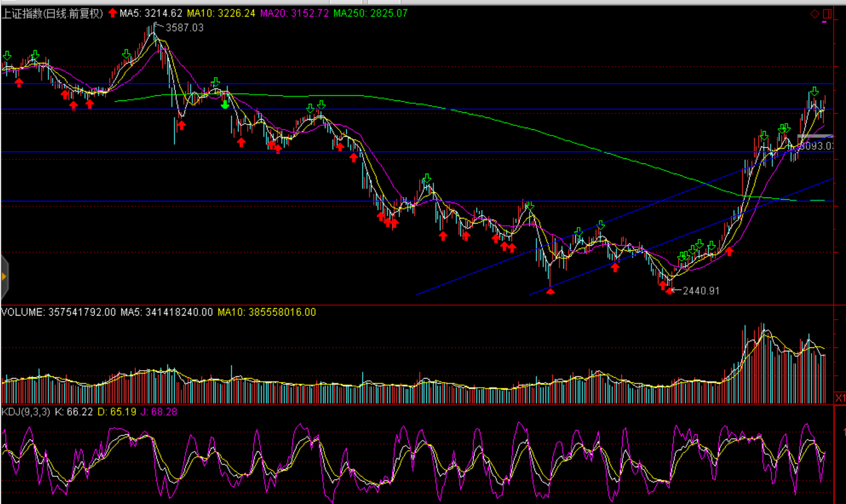Select the MA10: 3226.24 indicator label
This screenshot has height=504, width=846.
[x=221, y=13]
